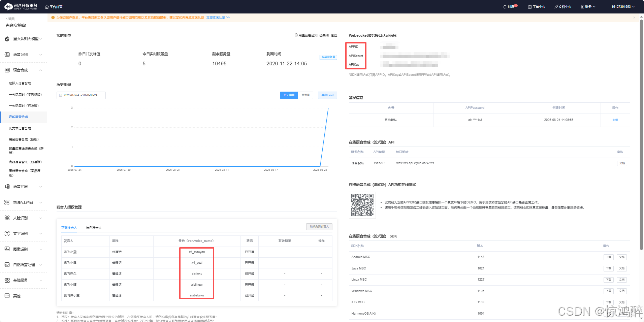Click the 购买服务量 button

pos(328,57)
